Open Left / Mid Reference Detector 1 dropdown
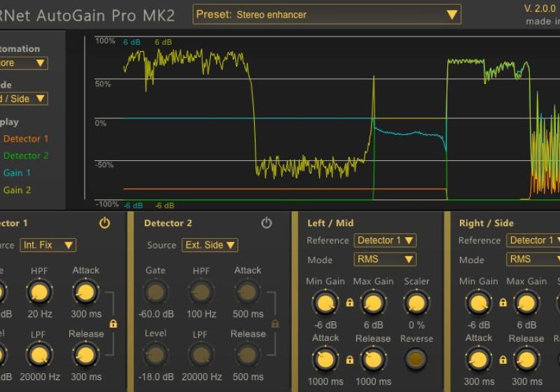This screenshot has width=560, height=392. (x=385, y=240)
